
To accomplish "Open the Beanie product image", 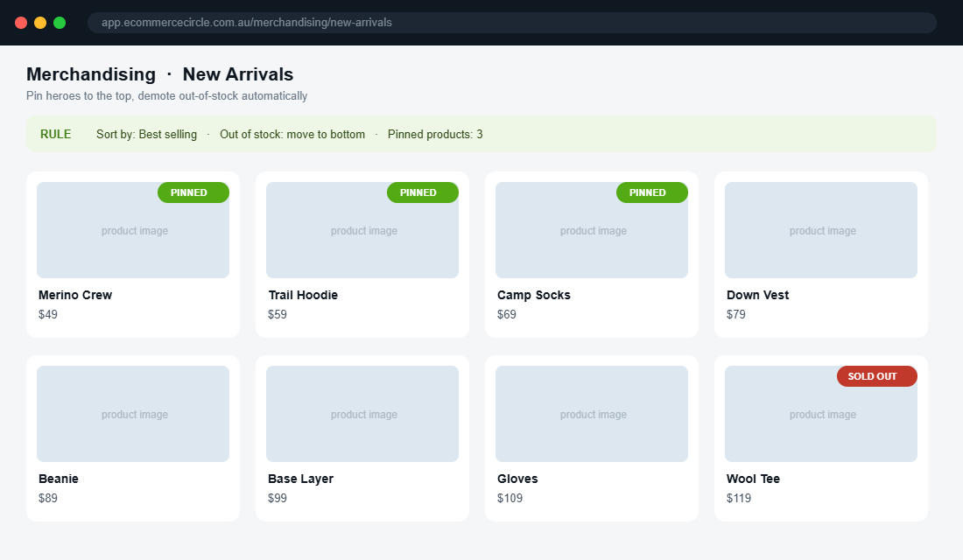I will [x=133, y=414].
